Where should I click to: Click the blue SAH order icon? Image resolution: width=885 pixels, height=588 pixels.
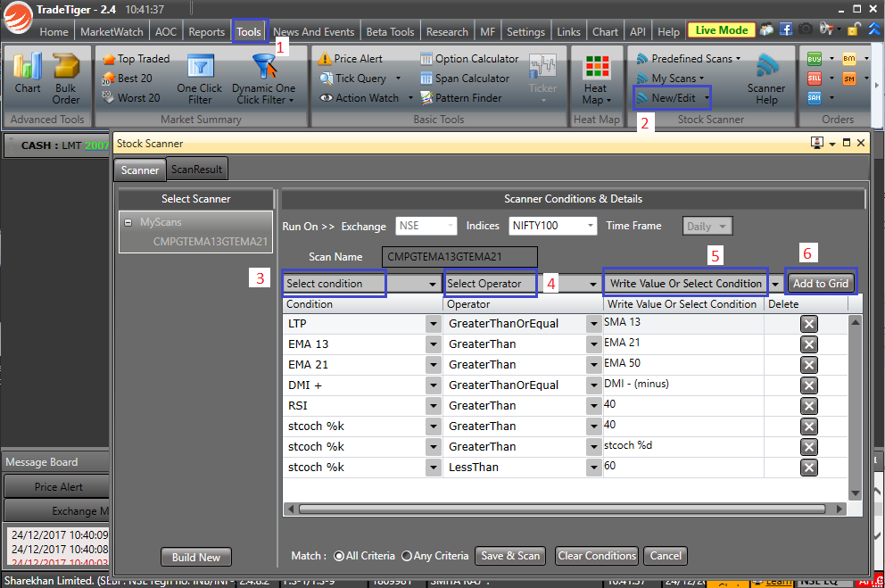[x=815, y=97]
